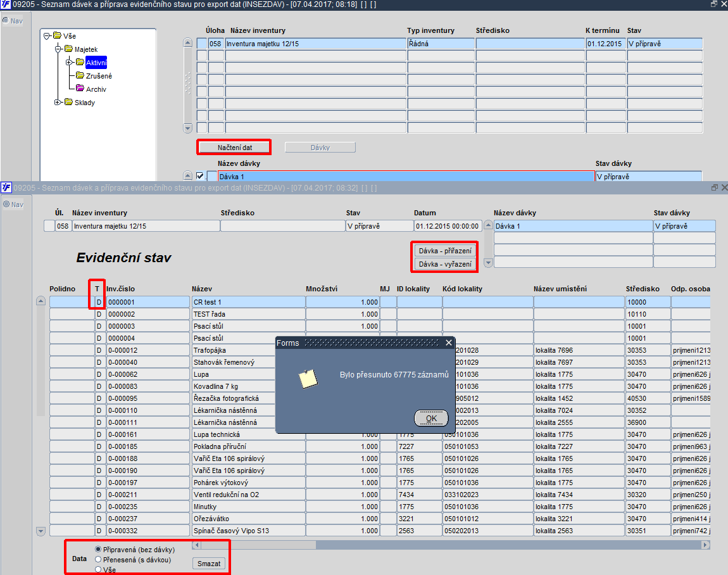Click inventory number 0-000332 cell
728x575 pixels.
pos(147,531)
